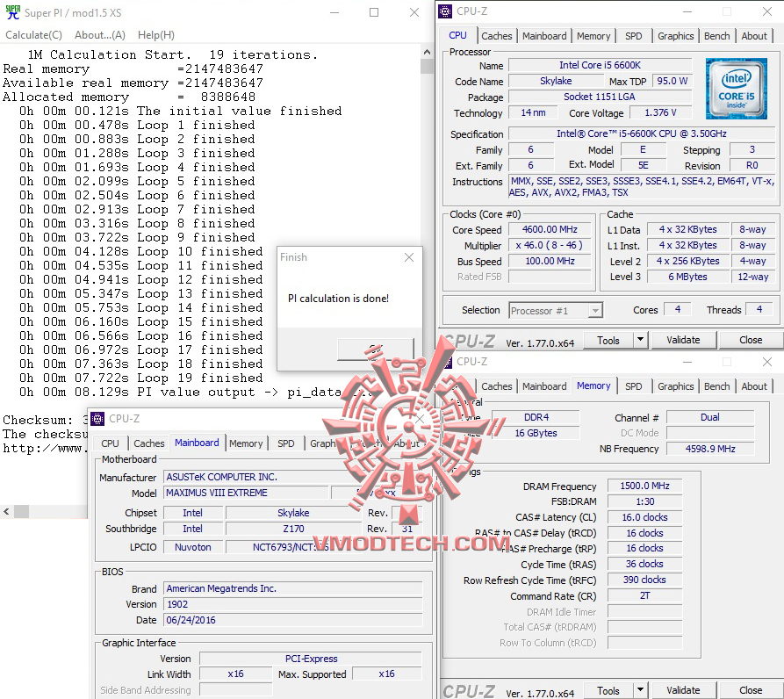Viewport: 784px width, 699px height.
Task: Click the Level 3 cache value 6 MBytes
Action: pyautogui.click(x=688, y=277)
